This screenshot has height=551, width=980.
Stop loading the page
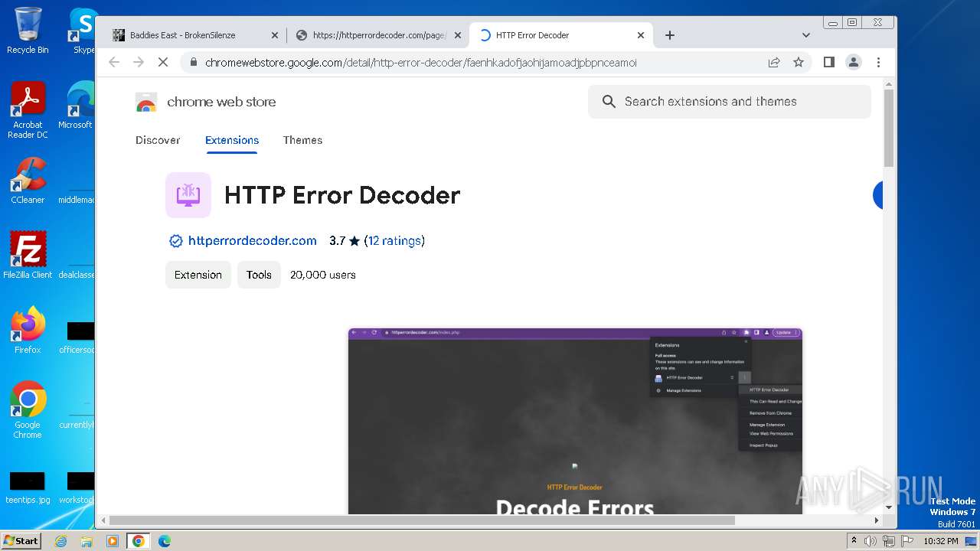[163, 62]
